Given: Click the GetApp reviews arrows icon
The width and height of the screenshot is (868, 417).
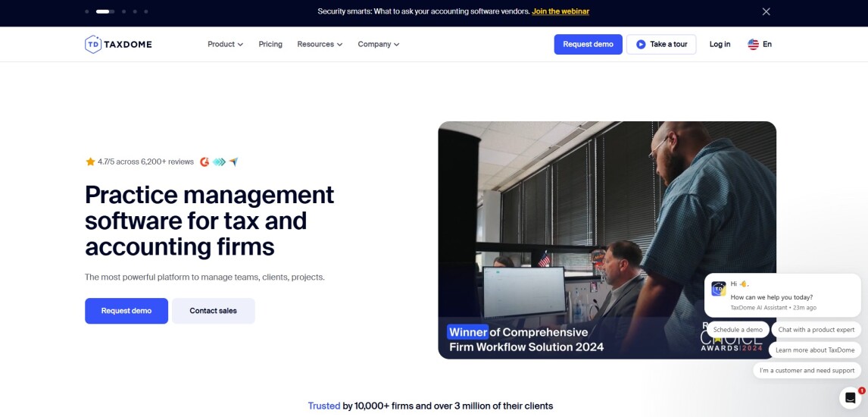Looking at the screenshot, I should (219, 161).
